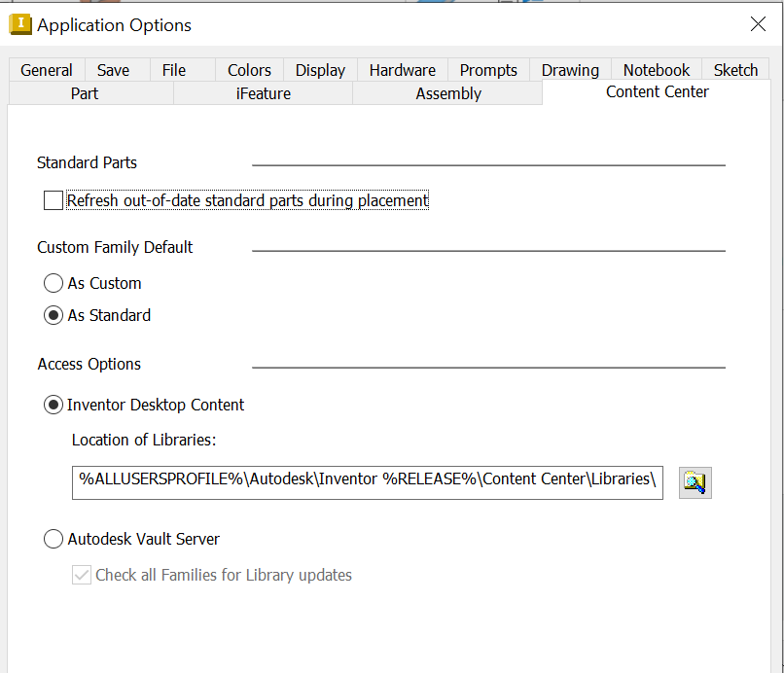Open the Notebook tab
This screenshot has width=784, height=673.
[x=656, y=70]
